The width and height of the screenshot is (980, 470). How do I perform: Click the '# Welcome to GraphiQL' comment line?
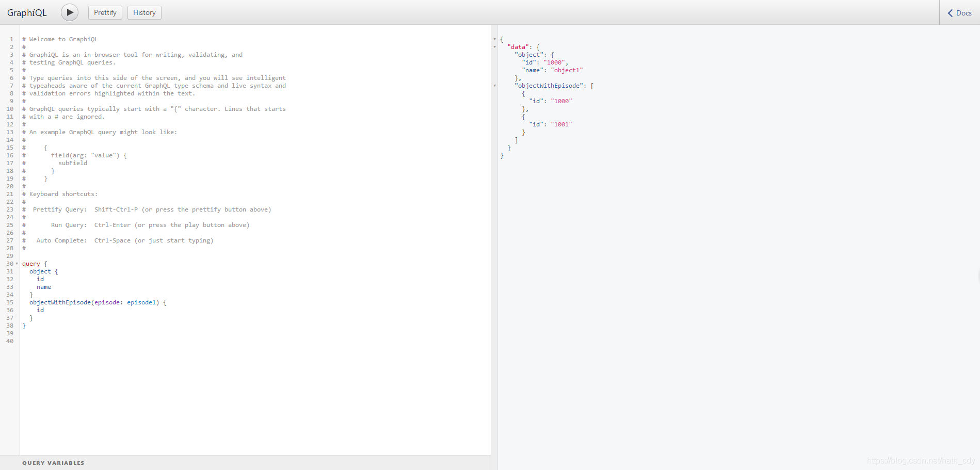[x=60, y=39]
